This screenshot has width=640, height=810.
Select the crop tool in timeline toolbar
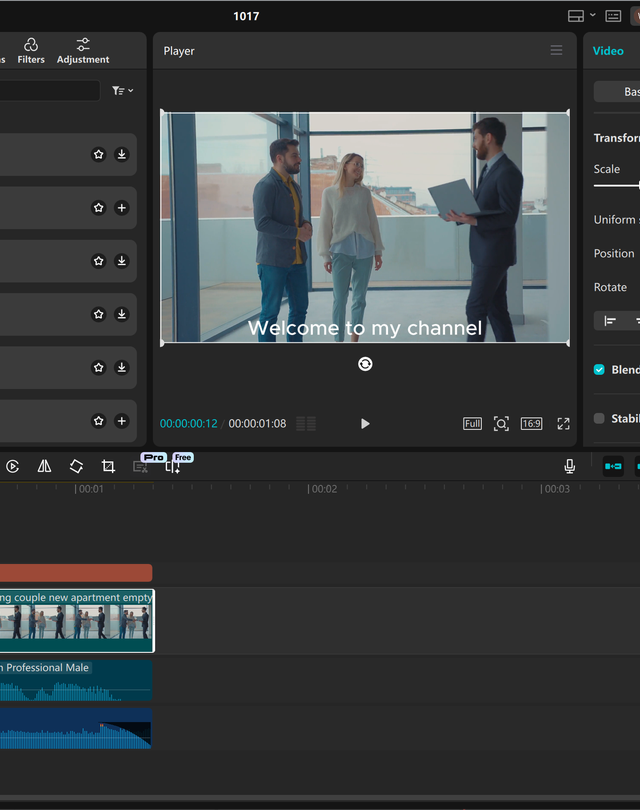click(108, 466)
